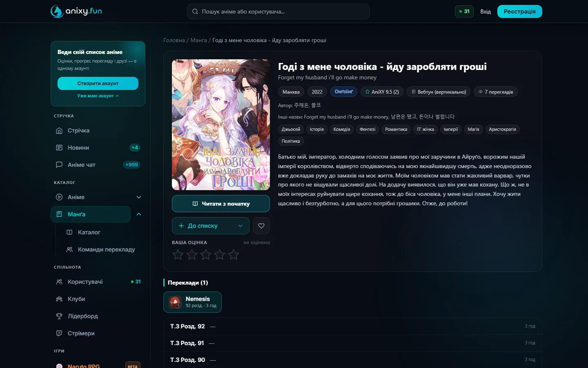This screenshot has width=588, height=368.
Task: Click the Манхва type tag
Action: coord(291,92)
